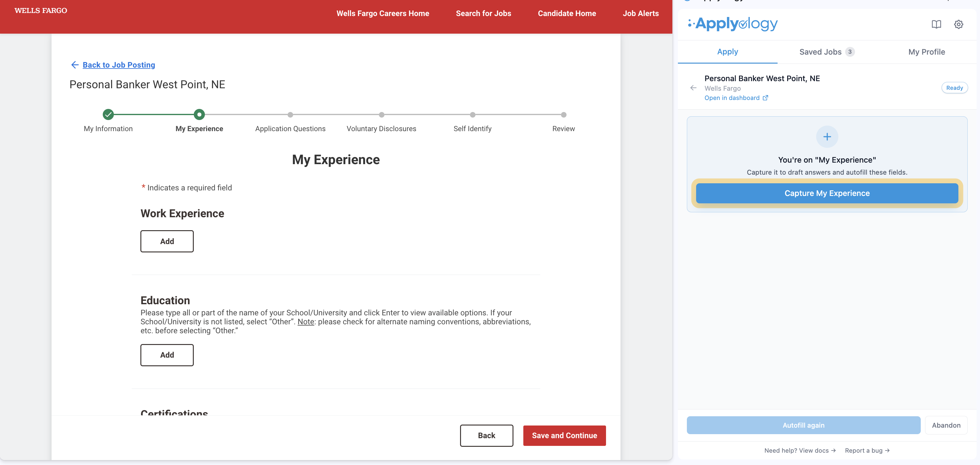
Task: Click the Self Identify progress step dot
Action: [x=472, y=114]
